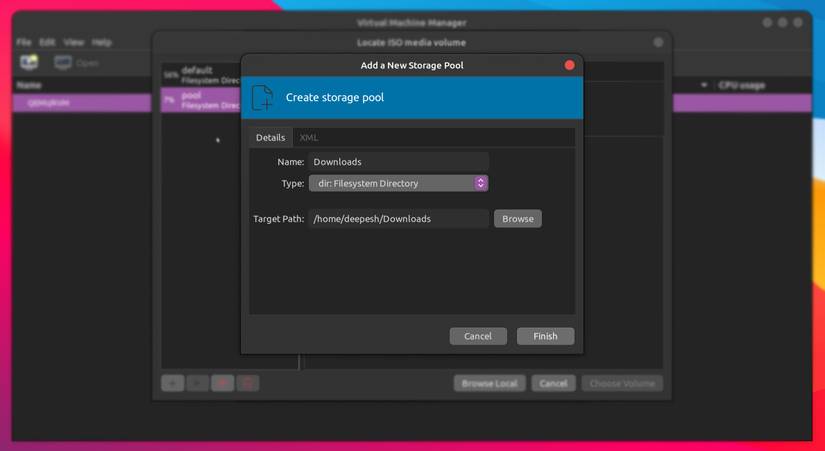Click the stop pool red icon

tap(223, 383)
